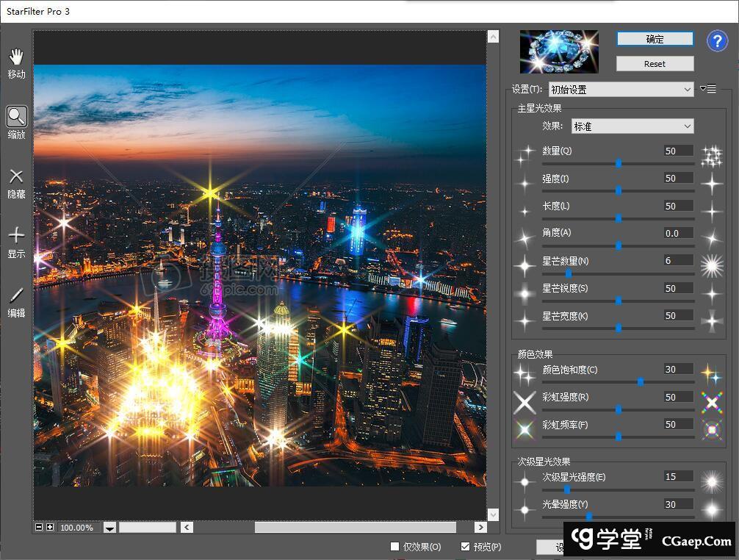739x560 pixels.
Task: Open the zoom percentage dropdown arrow
Action: tap(109, 528)
